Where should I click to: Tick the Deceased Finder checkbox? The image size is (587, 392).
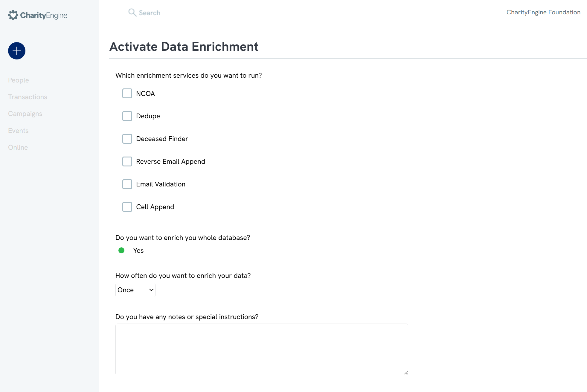[127, 139]
